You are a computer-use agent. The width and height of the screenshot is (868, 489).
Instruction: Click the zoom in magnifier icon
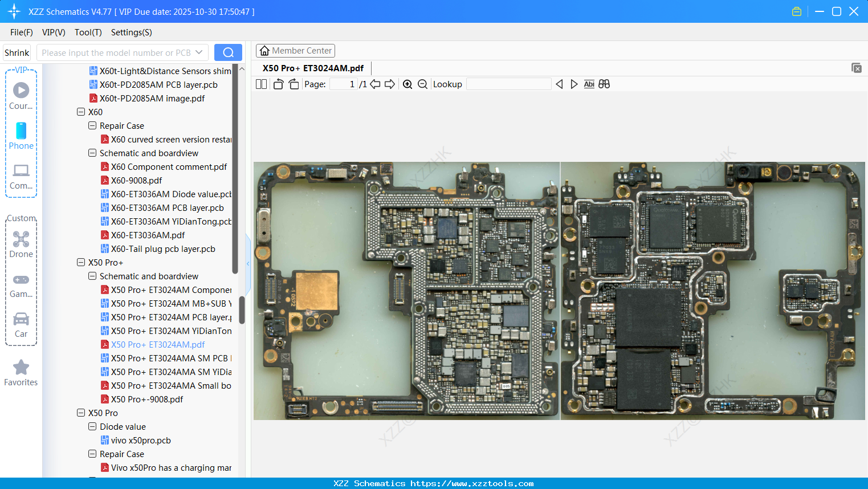pos(407,84)
